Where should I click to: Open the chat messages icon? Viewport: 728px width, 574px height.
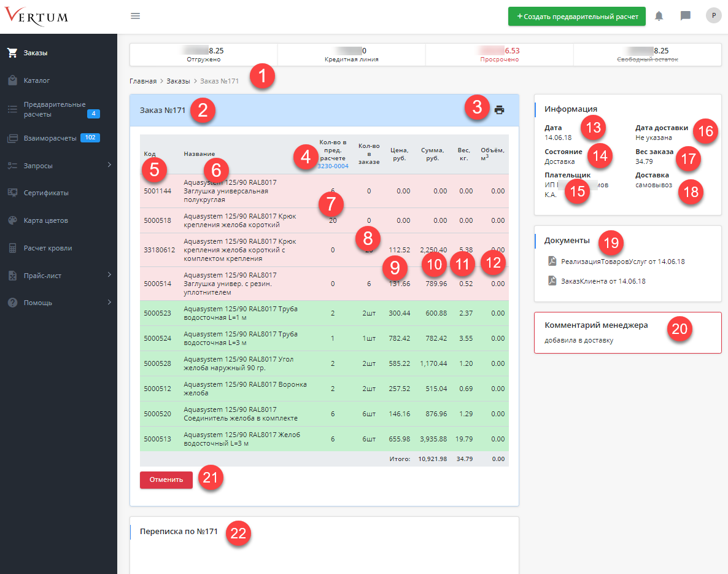686,16
